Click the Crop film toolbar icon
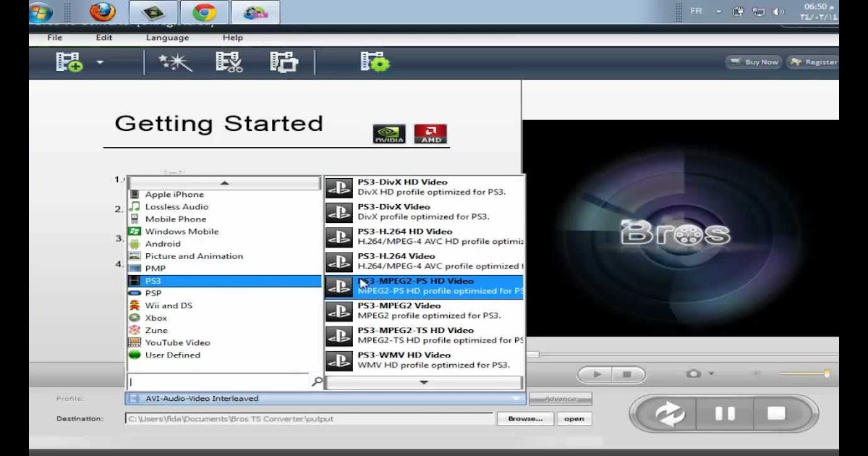This screenshot has height=456, width=868. 284,62
